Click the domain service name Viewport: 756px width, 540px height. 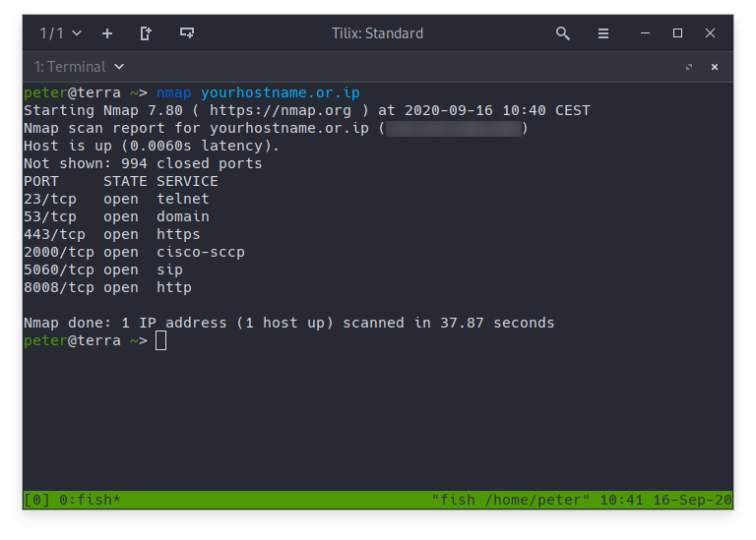point(183,216)
